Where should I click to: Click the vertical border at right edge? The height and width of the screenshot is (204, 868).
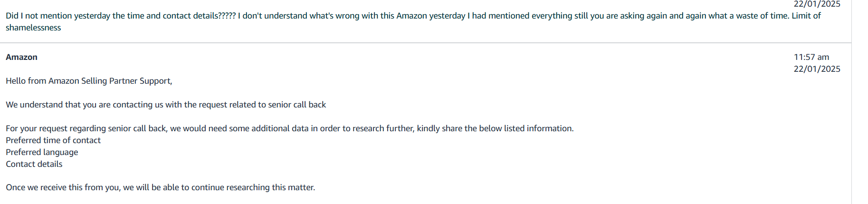coord(851,102)
